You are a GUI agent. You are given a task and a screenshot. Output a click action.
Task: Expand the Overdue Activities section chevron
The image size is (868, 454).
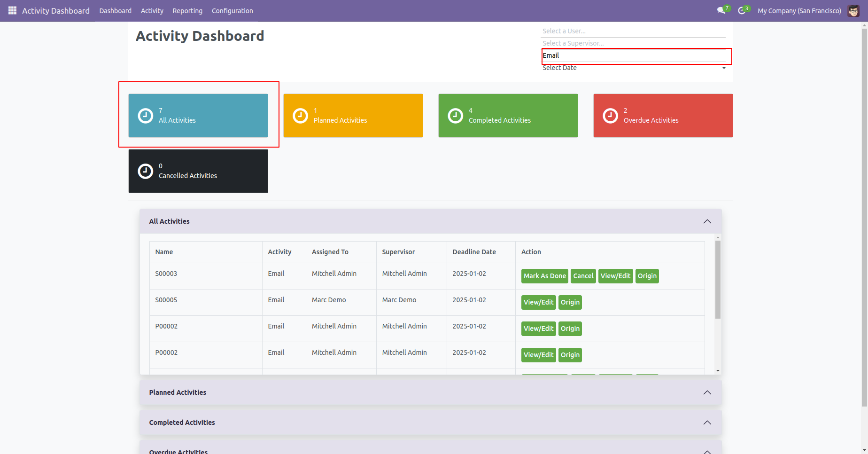[x=707, y=452]
